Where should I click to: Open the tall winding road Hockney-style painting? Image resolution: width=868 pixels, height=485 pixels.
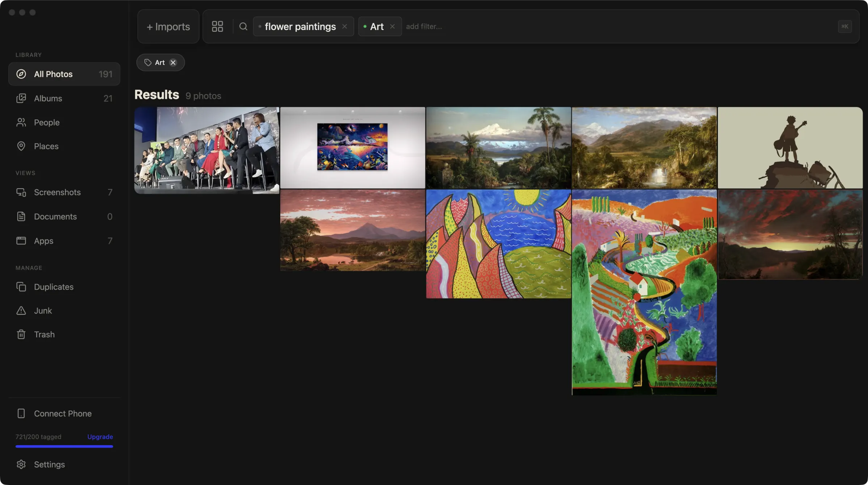tap(644, 292)
